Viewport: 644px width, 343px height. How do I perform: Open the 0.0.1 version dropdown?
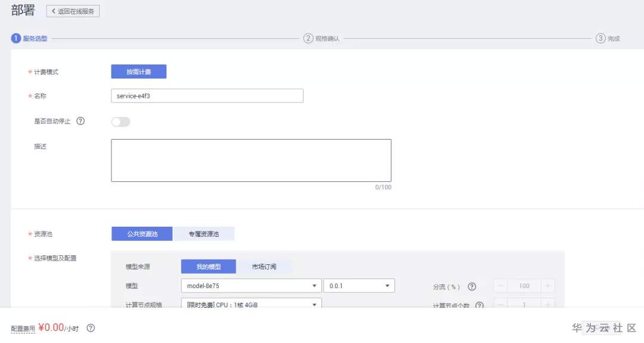pos(359,286)
